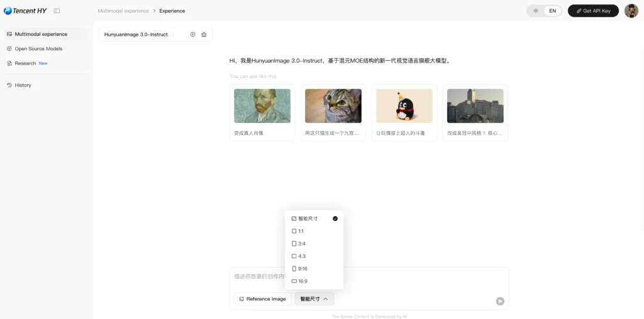Switch language to 中 (Chinese)

[536, 11]
